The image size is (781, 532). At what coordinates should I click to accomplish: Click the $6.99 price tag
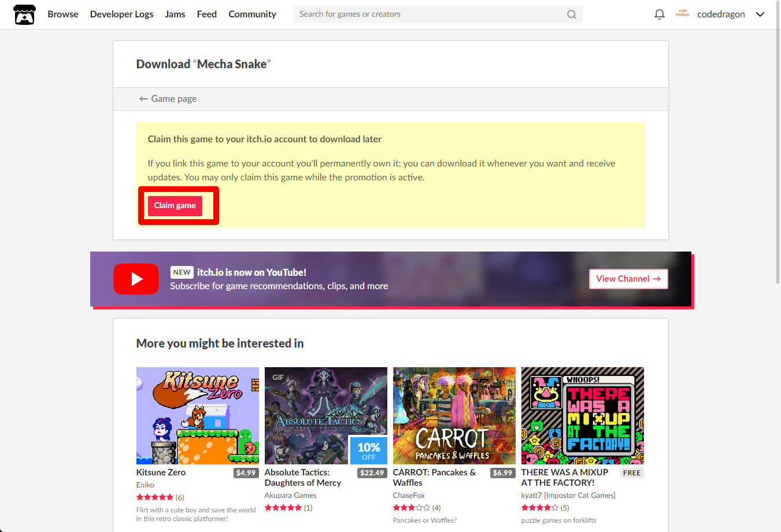click(x=502, y=473)
